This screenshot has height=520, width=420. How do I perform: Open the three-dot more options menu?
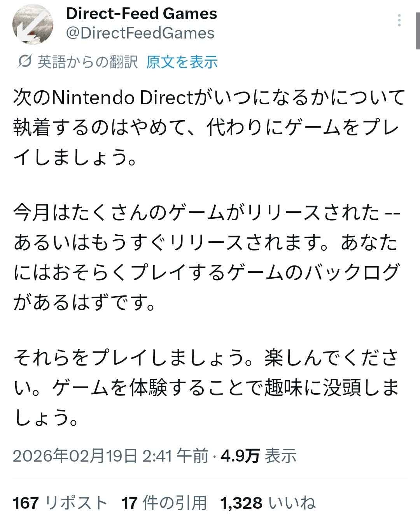pos(399,20)
